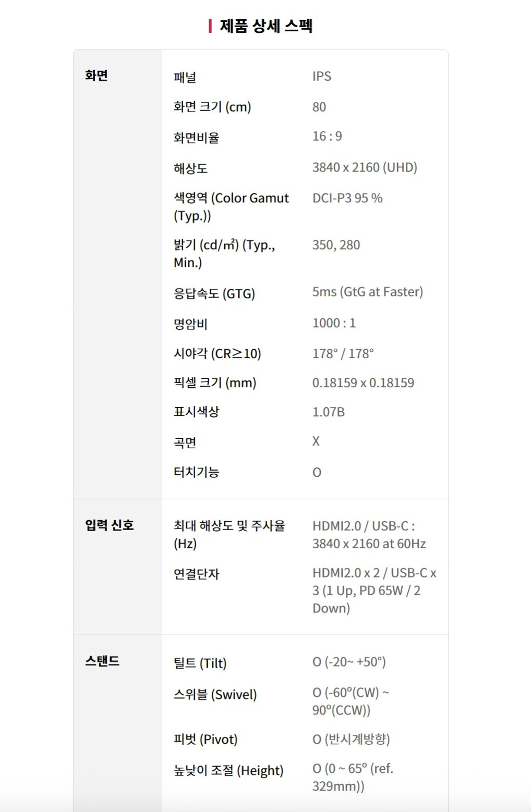Image resolution: width=531 pixels, height=812 pixels.
Task: Click the 틸트 (Tilt) label
Action: click(200, 663)
